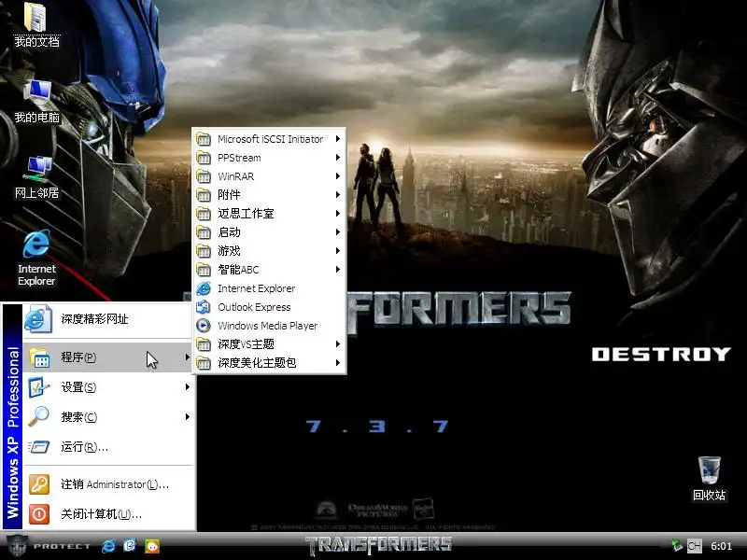This screenshot has width=747, height=560.
Task: Click the red power icon for 关闭计算机
Action: pyautogui.click(x=39, y=514)
